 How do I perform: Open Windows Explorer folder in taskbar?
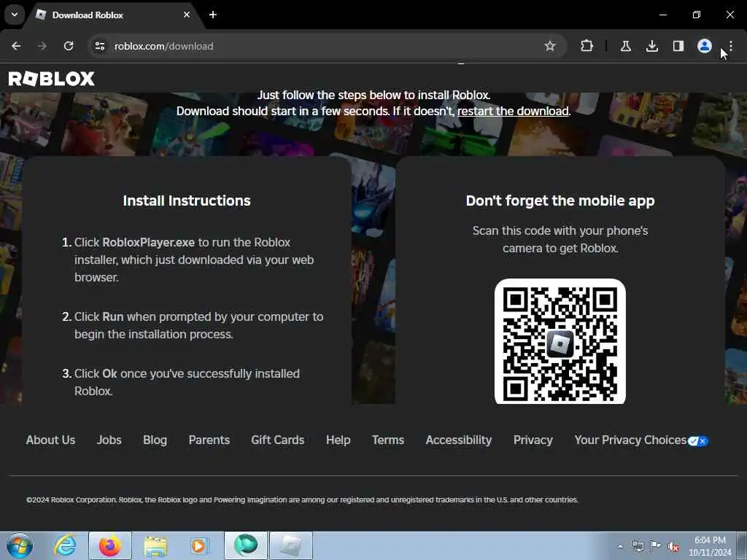pos(155,546)
